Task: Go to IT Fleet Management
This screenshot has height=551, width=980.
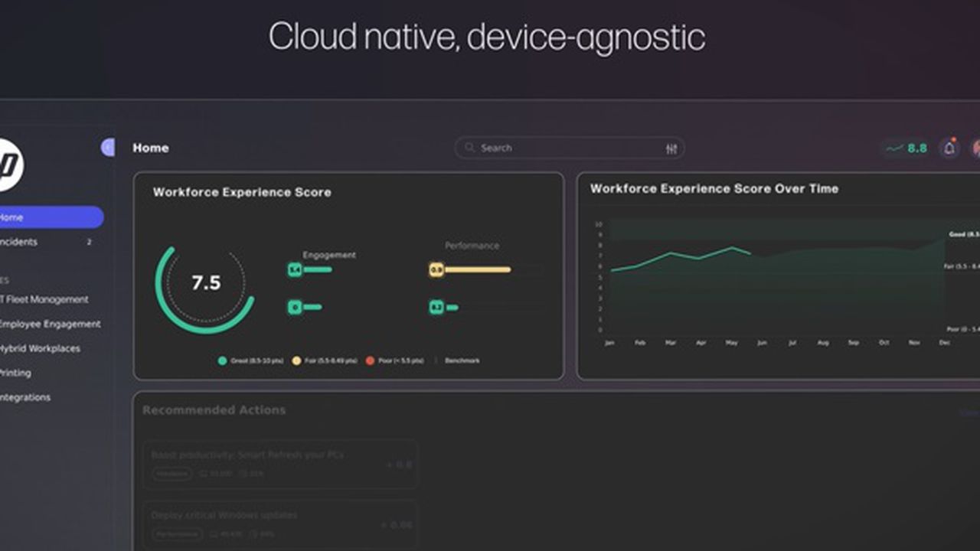Action: point(44,299)
